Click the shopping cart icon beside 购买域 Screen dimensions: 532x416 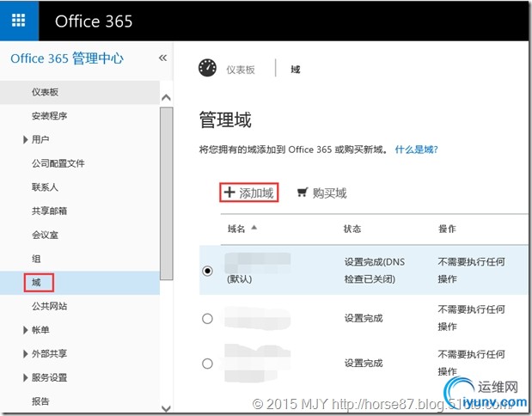point(303,192)
